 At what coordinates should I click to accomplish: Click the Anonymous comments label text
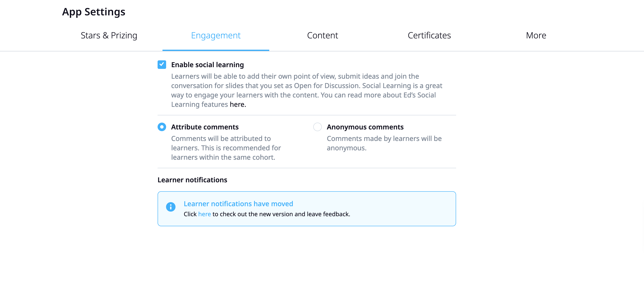tap(365, 127)
